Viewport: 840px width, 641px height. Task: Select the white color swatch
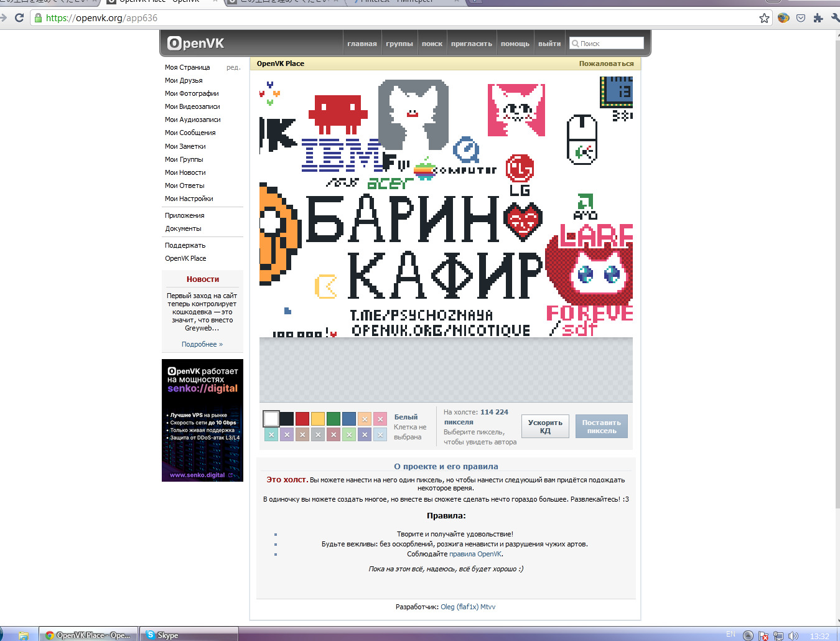tap(271, 419)
